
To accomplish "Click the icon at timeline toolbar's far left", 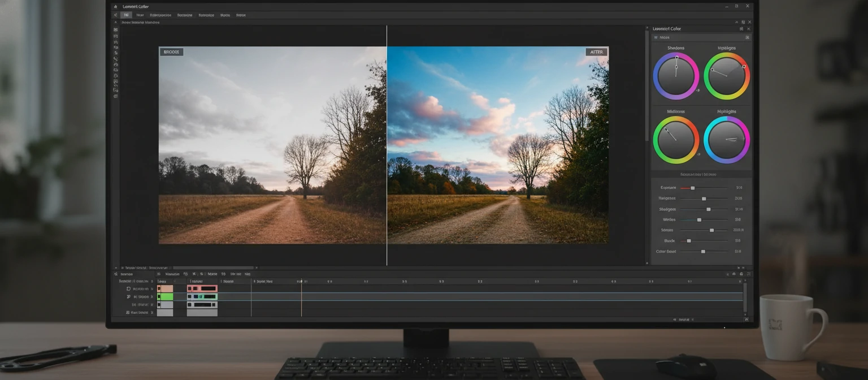I will pos(116,274).
